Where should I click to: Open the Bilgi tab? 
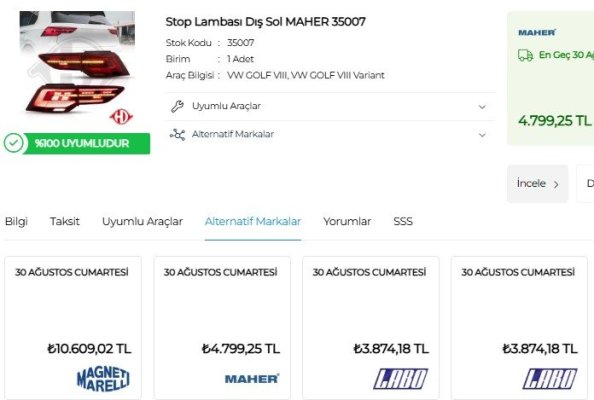(16, 221)
